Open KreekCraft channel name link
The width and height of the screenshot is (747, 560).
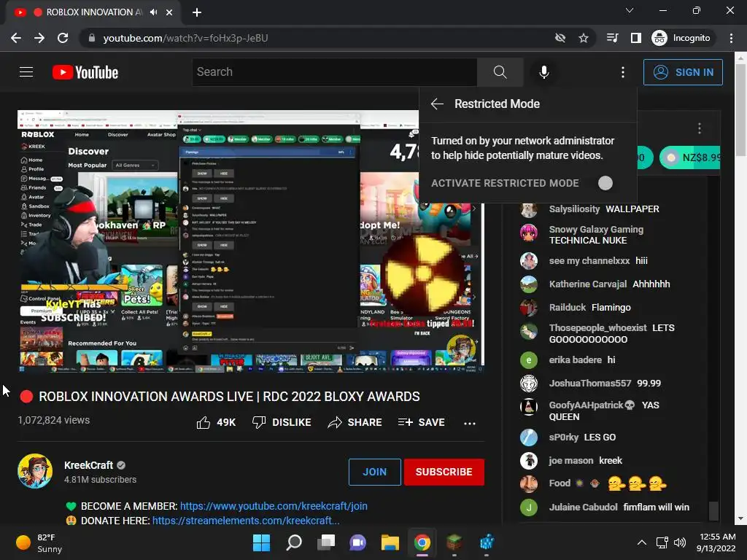click(88, 465)
